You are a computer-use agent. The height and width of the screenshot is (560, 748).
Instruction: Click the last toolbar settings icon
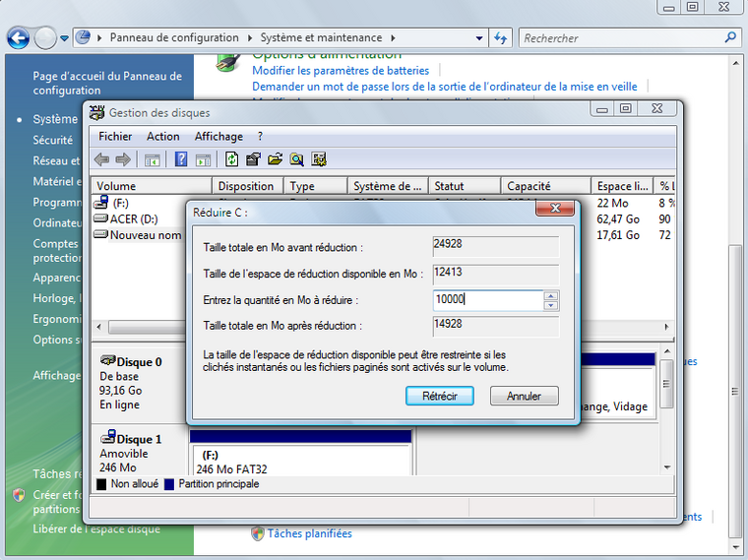(x=319, y=158)
